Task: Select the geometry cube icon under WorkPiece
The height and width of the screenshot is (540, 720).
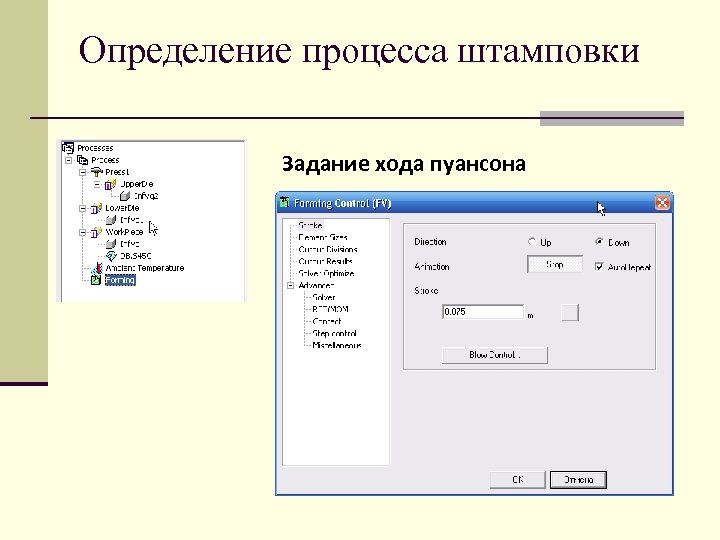Action: click(111, 244)
